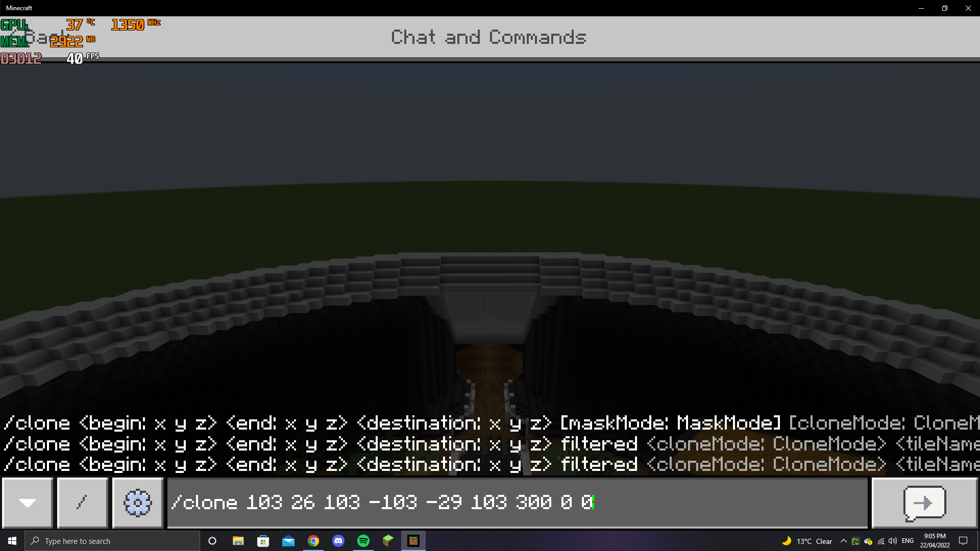Screen dimensions: 980x551
Task: Open volume control in system tray
Action: point(893,541)
